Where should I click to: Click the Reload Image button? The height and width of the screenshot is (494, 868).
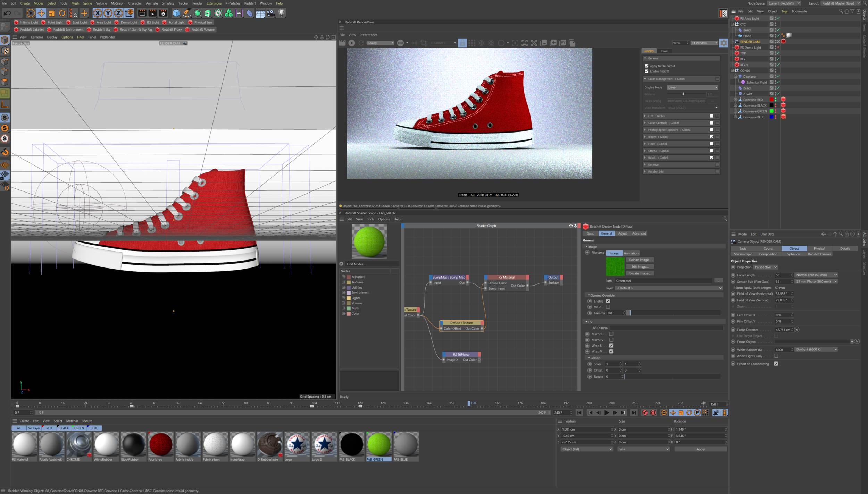640,260
